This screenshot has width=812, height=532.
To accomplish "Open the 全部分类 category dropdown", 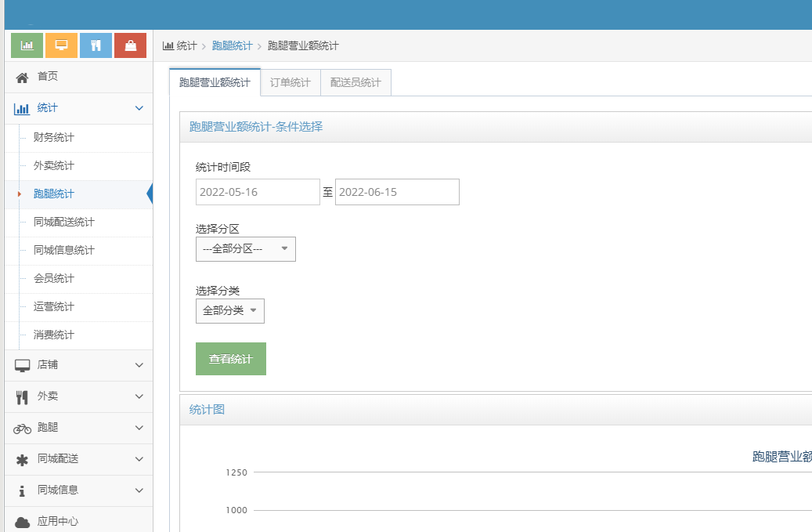I will [229, 311].
